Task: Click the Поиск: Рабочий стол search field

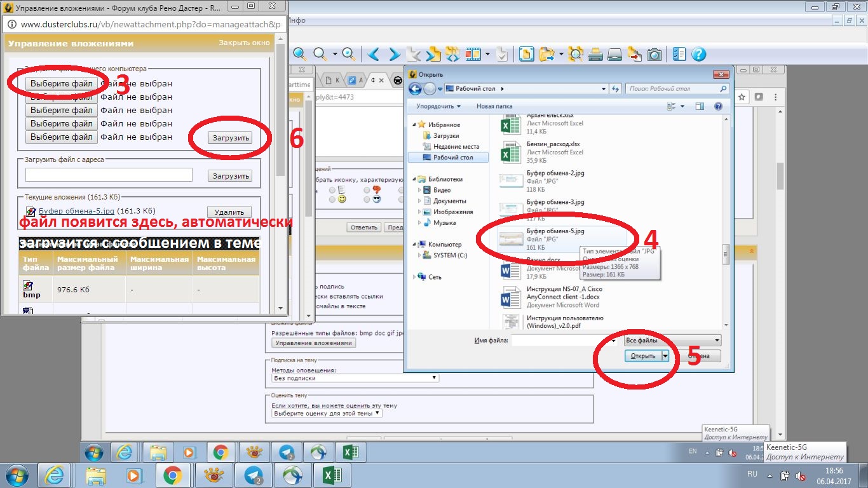Action: pyautogui.click(x=677, y=89)
